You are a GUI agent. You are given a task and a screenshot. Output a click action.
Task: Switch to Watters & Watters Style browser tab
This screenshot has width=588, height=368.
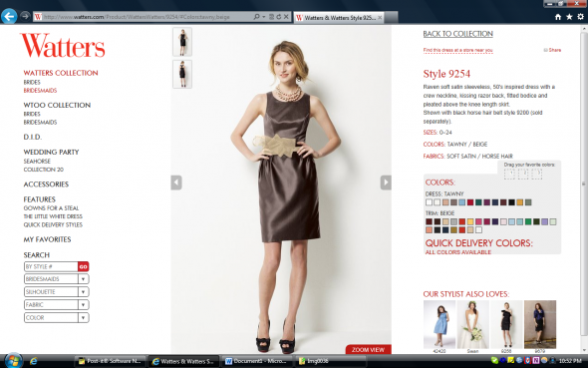point(339,18)
